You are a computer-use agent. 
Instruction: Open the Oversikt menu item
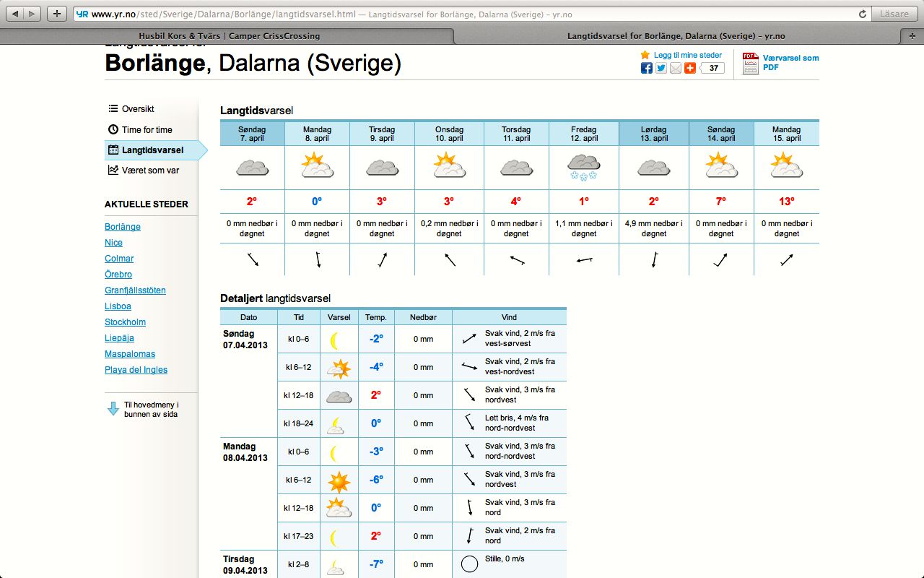click(x=137, y=109)
